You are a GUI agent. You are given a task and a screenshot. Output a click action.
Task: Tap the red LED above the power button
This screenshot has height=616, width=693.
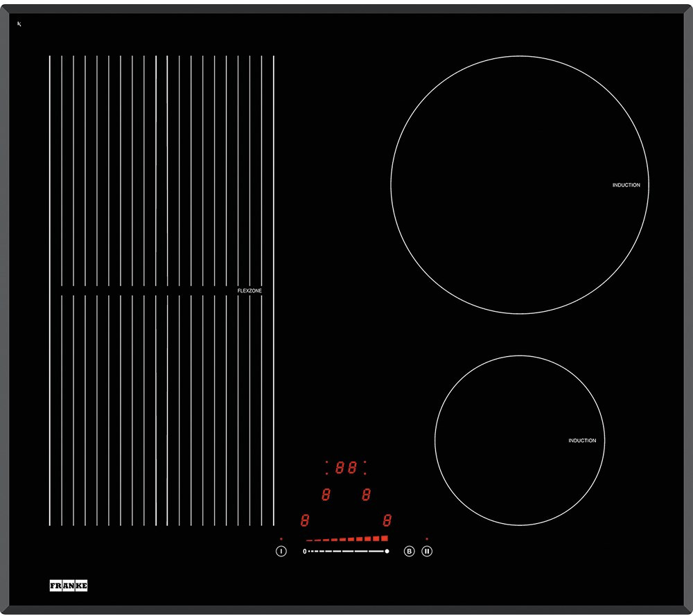281,538
